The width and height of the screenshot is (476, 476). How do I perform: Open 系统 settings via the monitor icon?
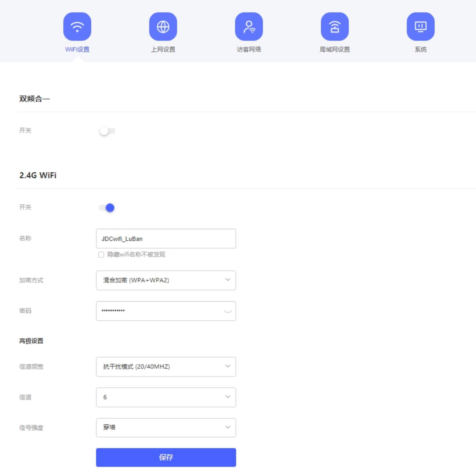pyautogui.click(x=420, y=26)
